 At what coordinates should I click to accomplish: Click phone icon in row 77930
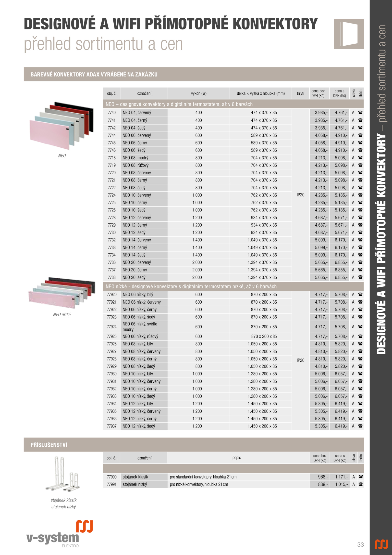(360, 374)
